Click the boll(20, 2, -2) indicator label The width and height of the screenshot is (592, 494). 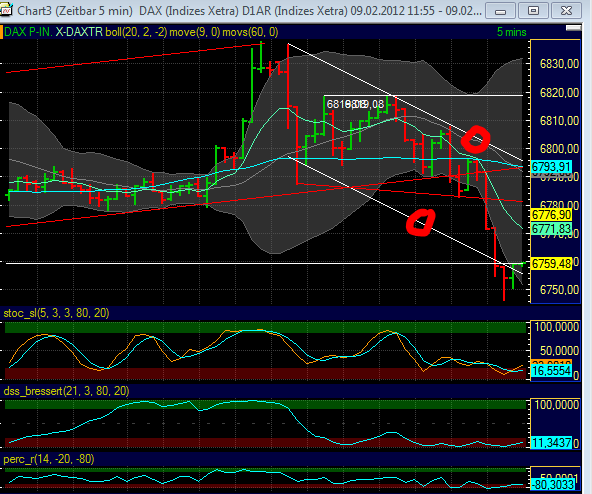click(x=136, y=32)
